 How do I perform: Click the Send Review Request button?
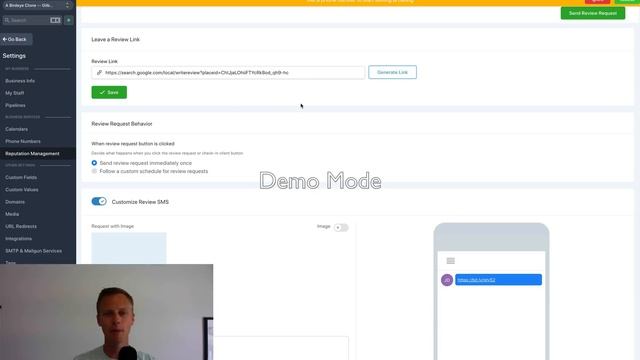593,13
